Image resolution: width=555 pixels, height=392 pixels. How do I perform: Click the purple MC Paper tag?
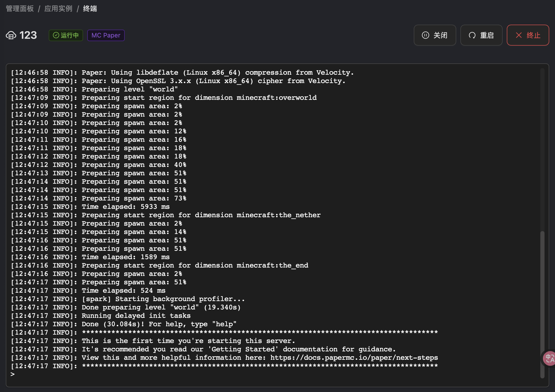(106, 35)
